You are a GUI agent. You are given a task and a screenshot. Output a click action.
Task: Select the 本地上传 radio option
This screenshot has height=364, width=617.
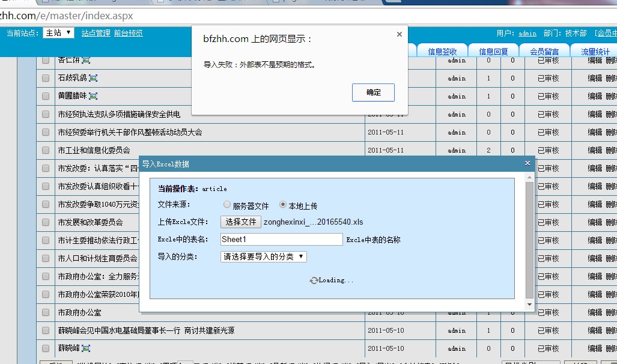click(x=283, y=205)
